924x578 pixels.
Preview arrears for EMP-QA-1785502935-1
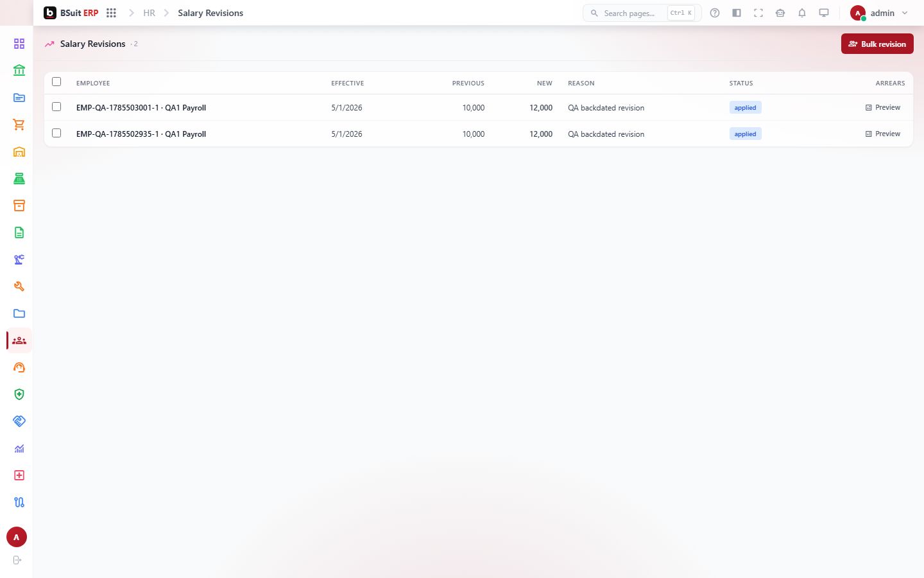point(883,134)
